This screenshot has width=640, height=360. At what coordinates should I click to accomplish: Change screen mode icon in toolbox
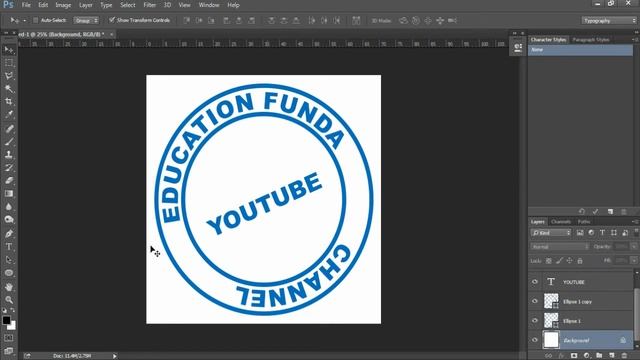(x=9, y=351)
